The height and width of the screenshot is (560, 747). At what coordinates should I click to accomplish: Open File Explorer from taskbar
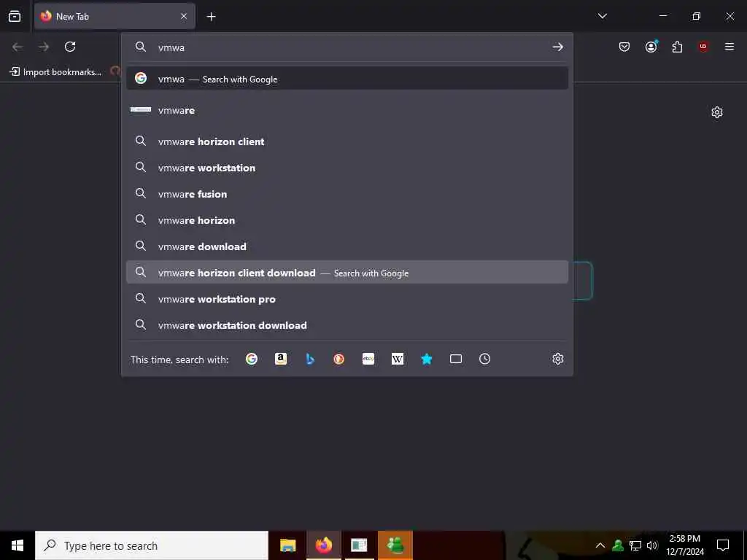[x=287, y=545]
